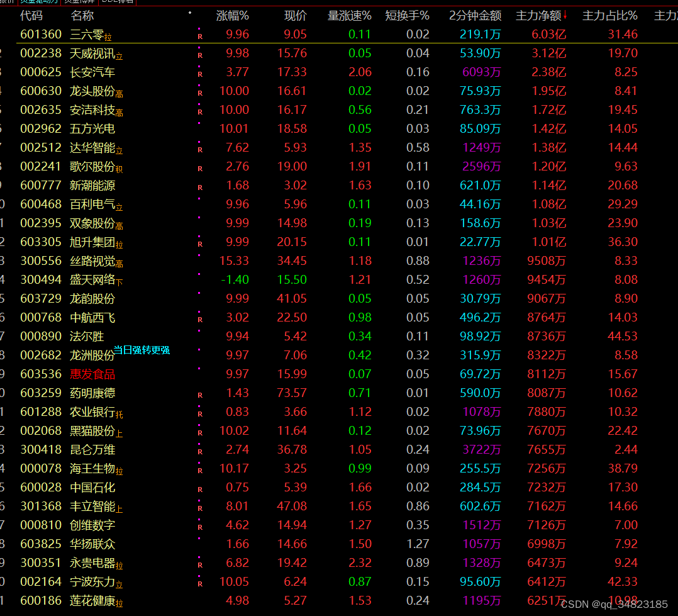Viewport: 678px width, 616px height.
Task: Click the 主力净额 column header
Action: (539, 16)
